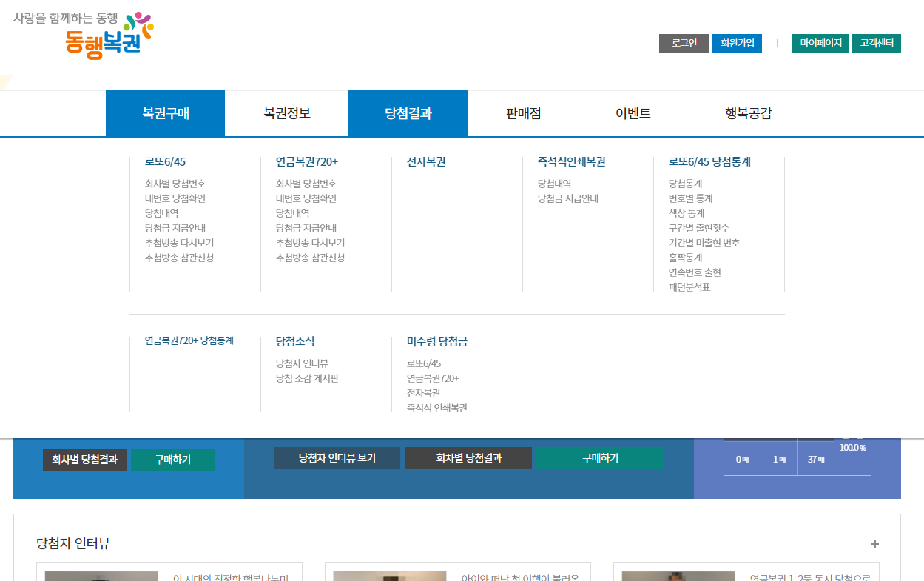Open 로또6/45 submenu heading in 당첨결과
The height and width of the screenshot is (581, 924).
165,161
